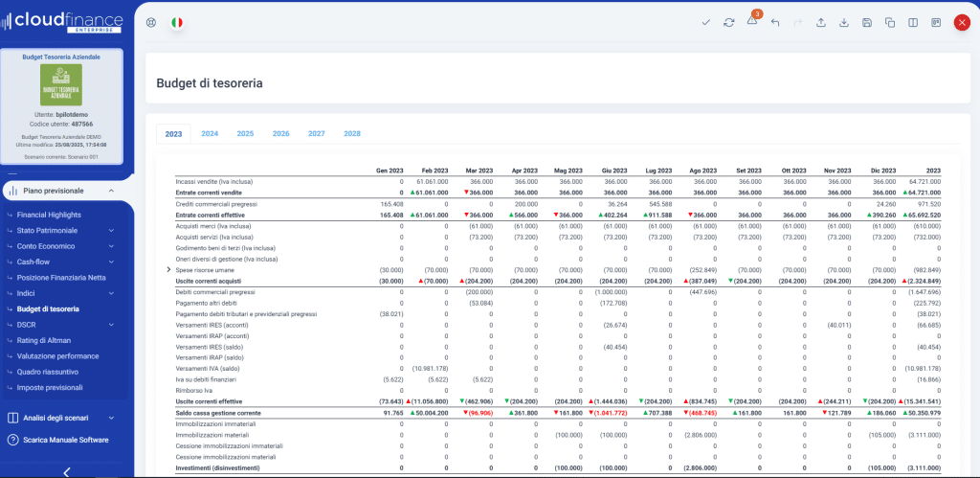The image size is (980, 478).
Task: Switch to the 2027 year tab
Action: click(316, 133)
